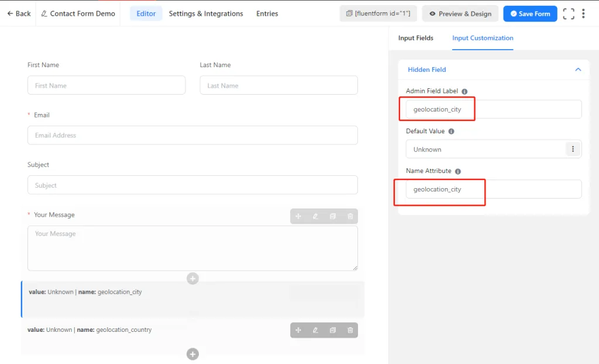Duplicate the Your Message field
This screenshot has height=364, width=599.
point(333,216)
